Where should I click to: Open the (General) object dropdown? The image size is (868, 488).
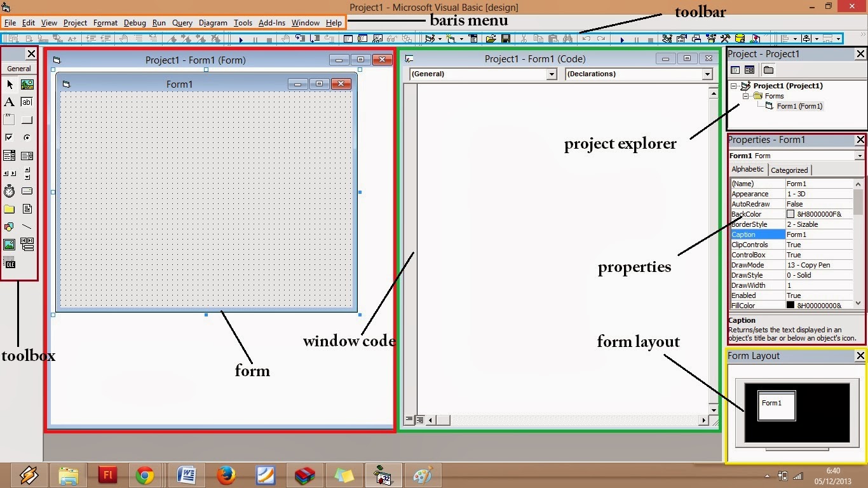tap(552, 74)
